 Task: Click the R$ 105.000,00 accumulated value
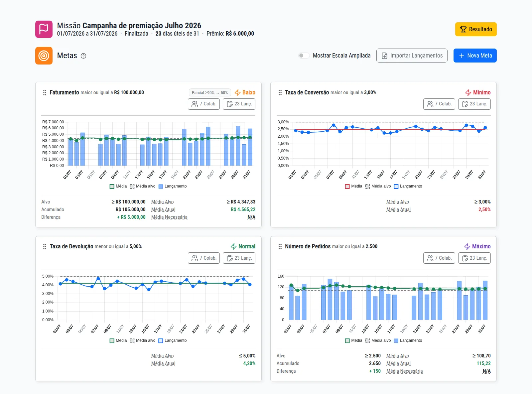pyautogui.click(x=131, y=209)
